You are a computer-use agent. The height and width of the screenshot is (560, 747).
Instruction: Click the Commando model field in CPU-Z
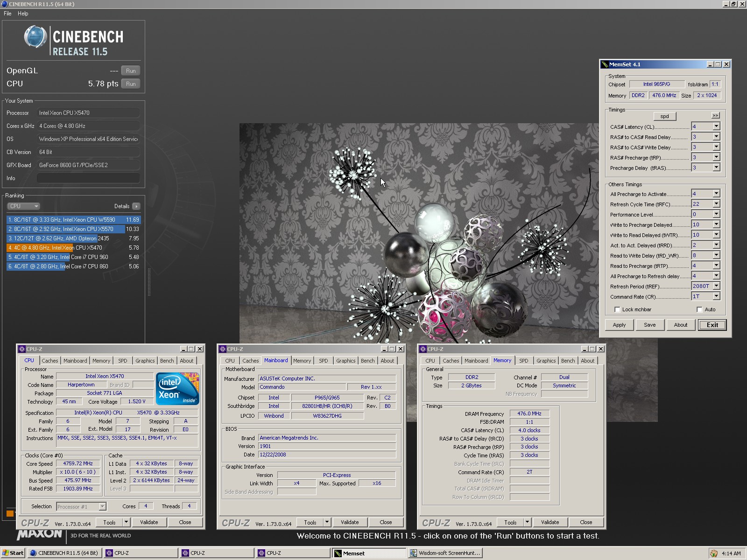click(302, 387)
